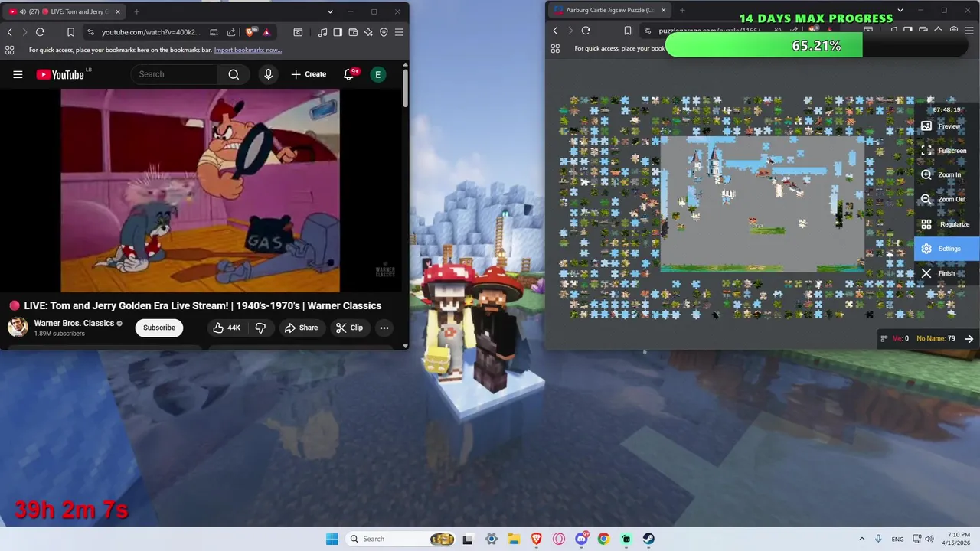The height and width of the screenshot is (551, 980).
Task: Open the media control music note icon
Action: [x=322, y=32]
